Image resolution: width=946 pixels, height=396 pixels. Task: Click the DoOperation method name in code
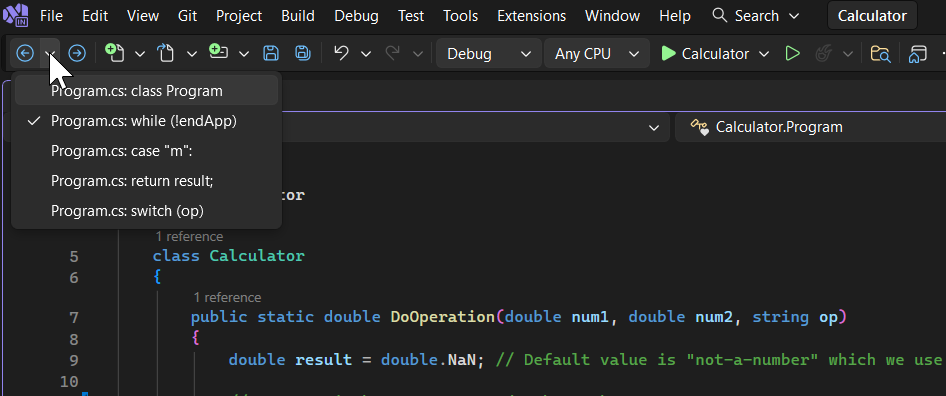coord(442,317)
